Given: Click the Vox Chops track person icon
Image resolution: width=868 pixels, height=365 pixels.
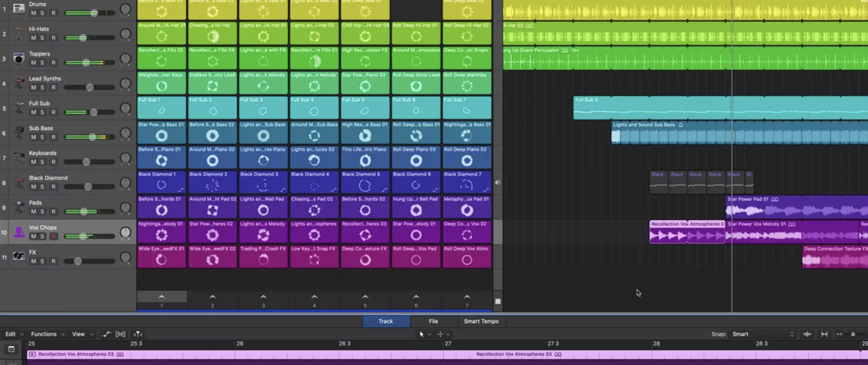Looking at the screenshot, I should tap(18, 232).
